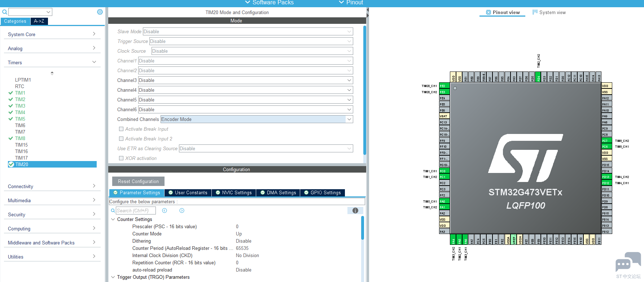Click the Mode panel vertical scrollbar
Screen dimensions: 644x282
(365, 90)
